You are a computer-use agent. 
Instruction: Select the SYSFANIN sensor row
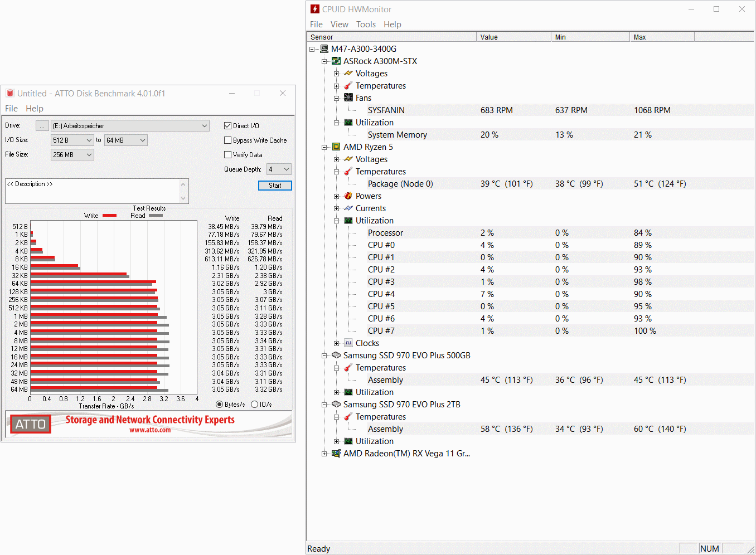pos(531,110)
